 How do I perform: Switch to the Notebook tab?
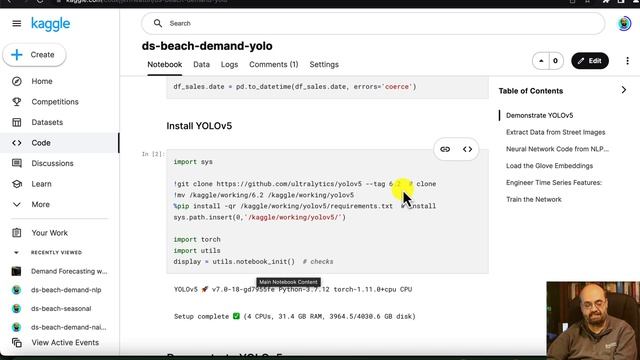tap(164, 64)
